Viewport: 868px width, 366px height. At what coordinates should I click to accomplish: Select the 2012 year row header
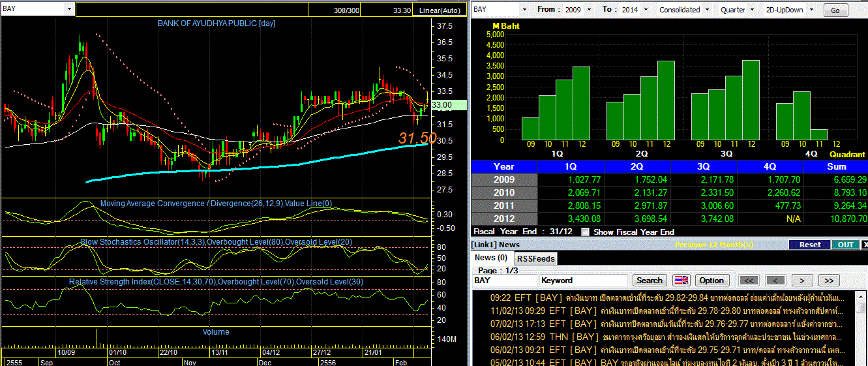[504, 219]
